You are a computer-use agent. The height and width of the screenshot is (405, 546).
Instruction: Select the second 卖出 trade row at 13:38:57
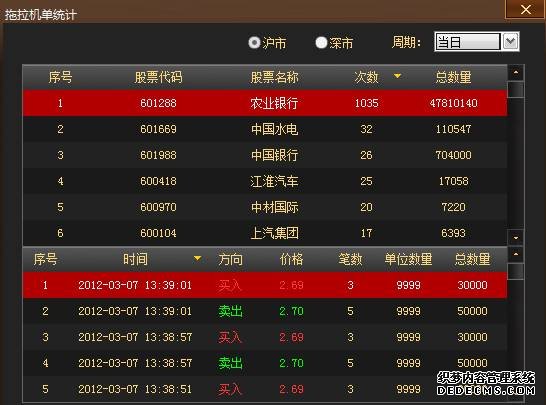tap(265, 363)
